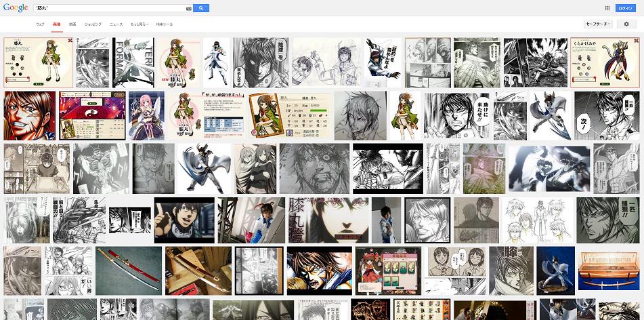Viewport: 644px width, 320px height.
Task: Open the anime man pointing finger thumbnail
Action: coord(184,220)
